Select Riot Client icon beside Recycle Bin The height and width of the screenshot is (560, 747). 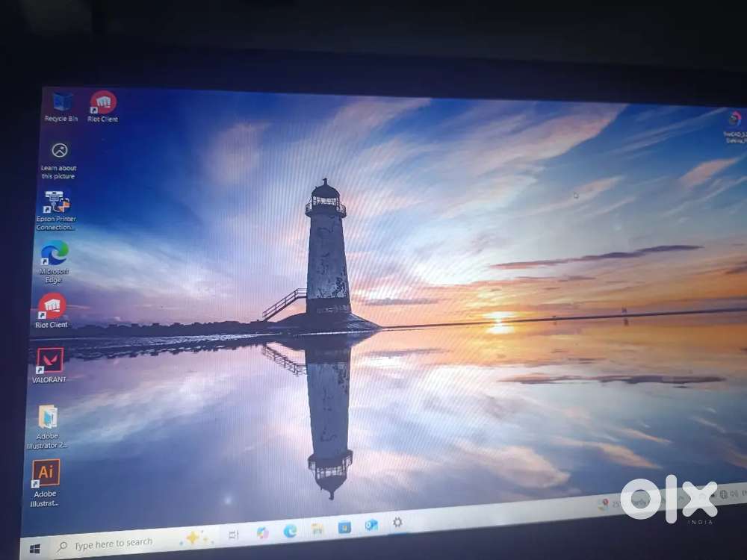102,102
